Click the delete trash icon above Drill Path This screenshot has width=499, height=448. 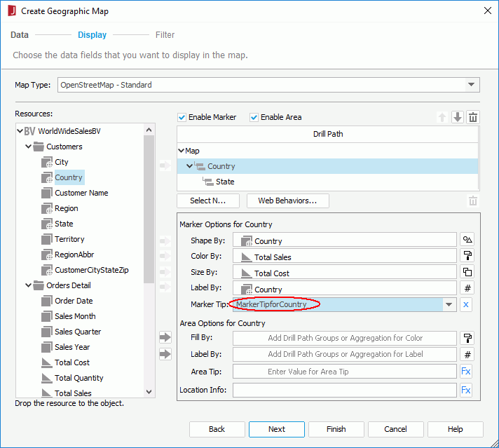point(473,117)
